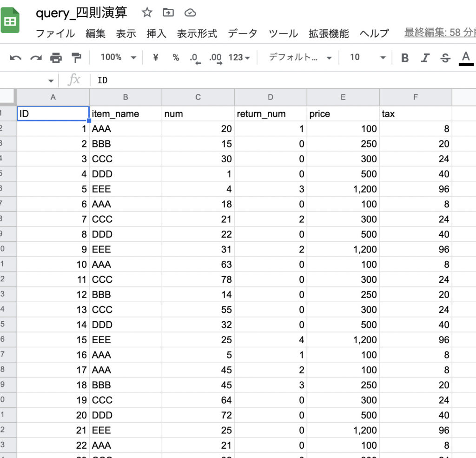Open the font size 10 dropdown

pos(368,57)
